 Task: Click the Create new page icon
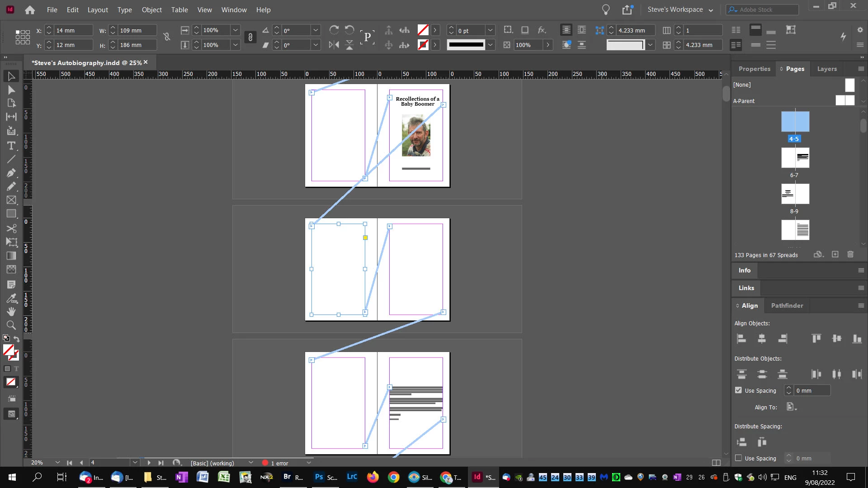(x=835, y=254)
